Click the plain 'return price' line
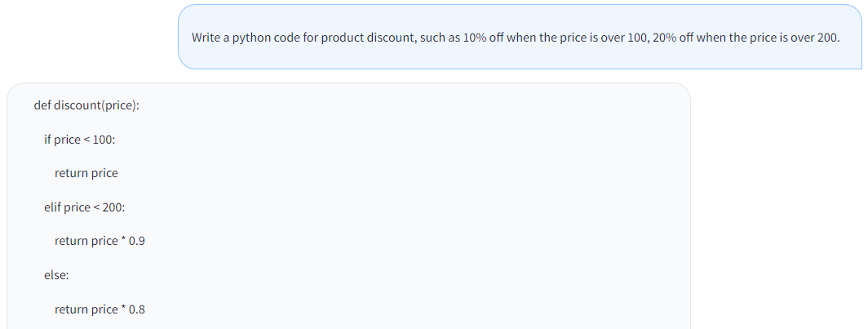Screen dimensions: 868x329 (x=86, y=173)
